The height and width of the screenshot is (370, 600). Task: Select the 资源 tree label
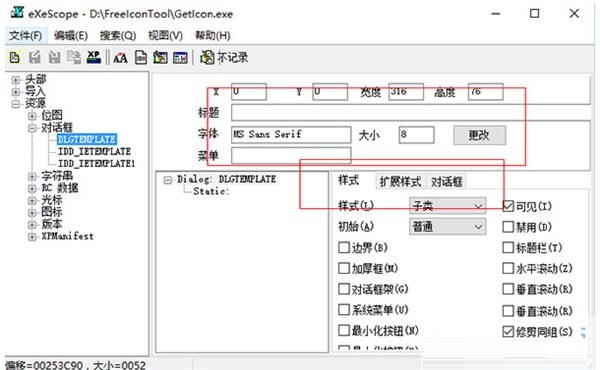click(x=35, y=103)
